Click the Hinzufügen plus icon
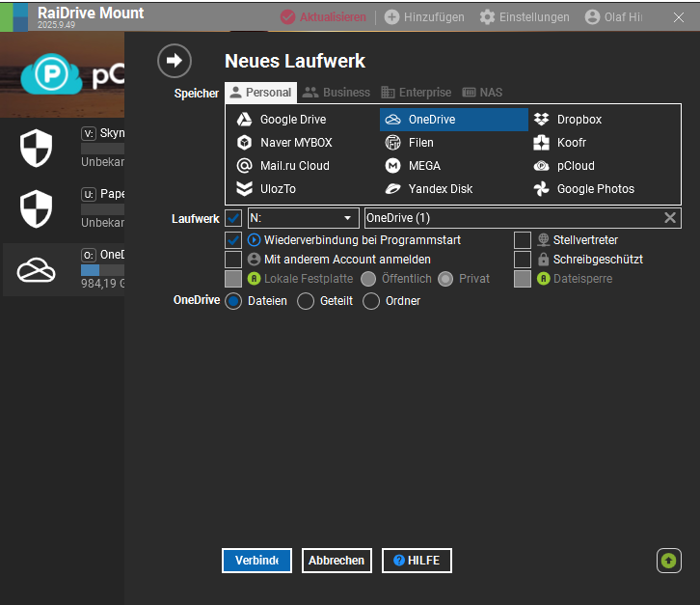This screenshot has height=605, width=700. point(391,17)
